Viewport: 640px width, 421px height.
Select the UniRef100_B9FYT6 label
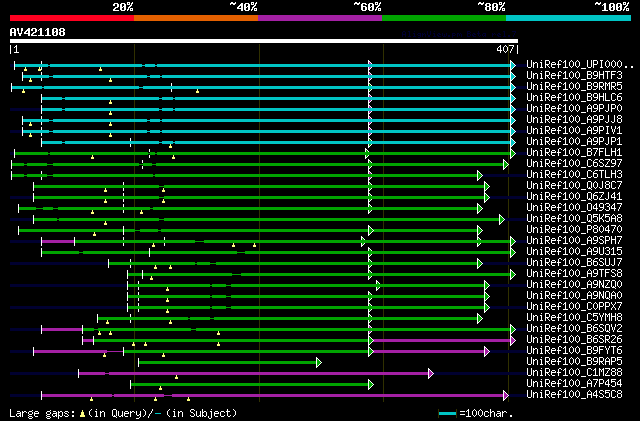click(x=574, y=351)
